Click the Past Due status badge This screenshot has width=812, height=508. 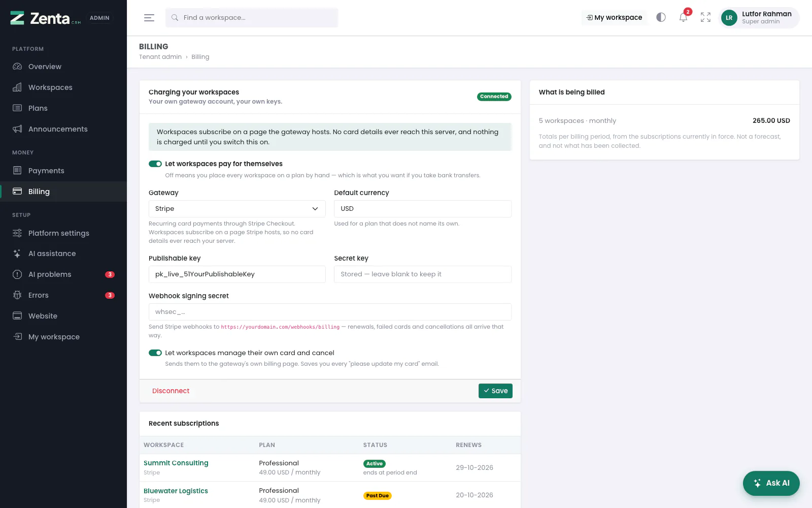[x=378, y=496]
